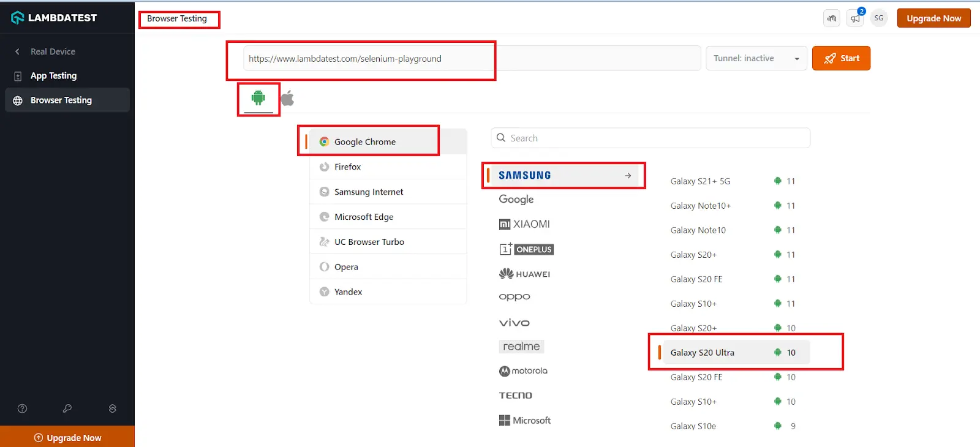Select Google brand

[516, 199]
